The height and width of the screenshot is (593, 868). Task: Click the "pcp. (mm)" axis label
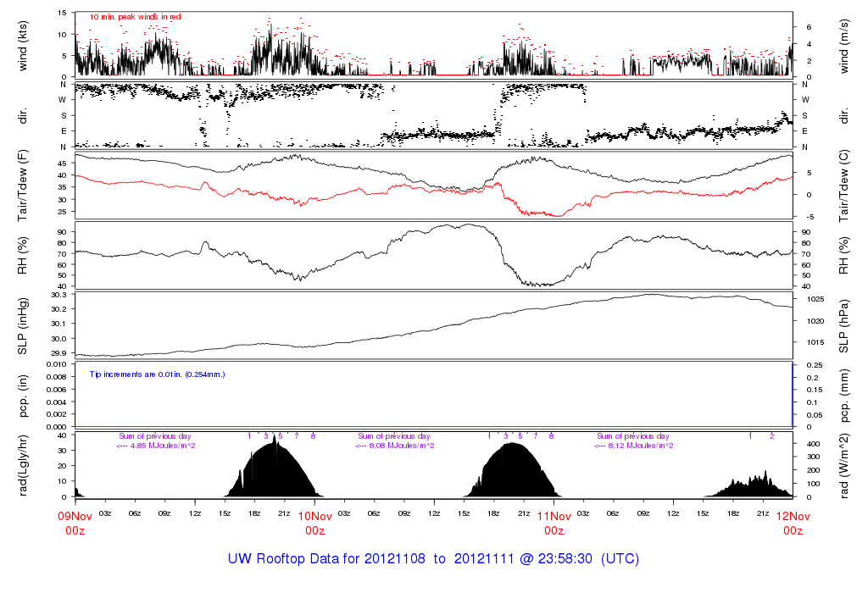[846, 394]
